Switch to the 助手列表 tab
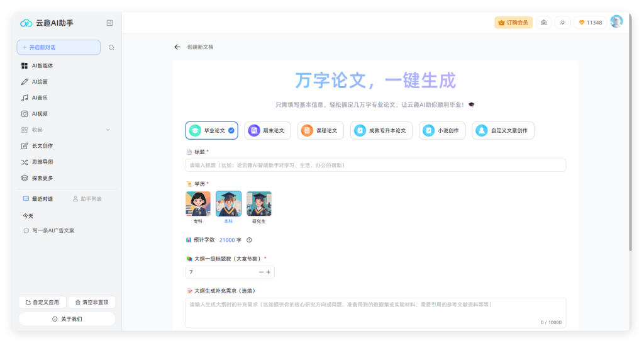This screenshot has height=343, width=644. click(x=87, y=199)
